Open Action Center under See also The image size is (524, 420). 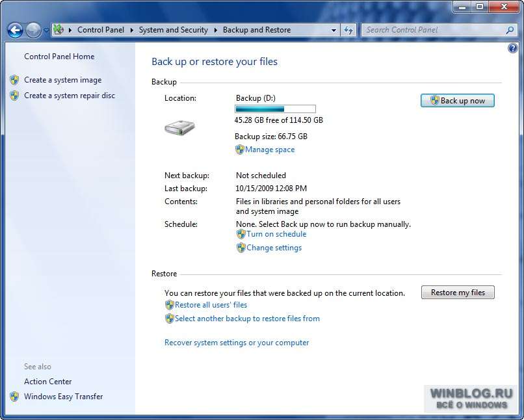(48, 382)
